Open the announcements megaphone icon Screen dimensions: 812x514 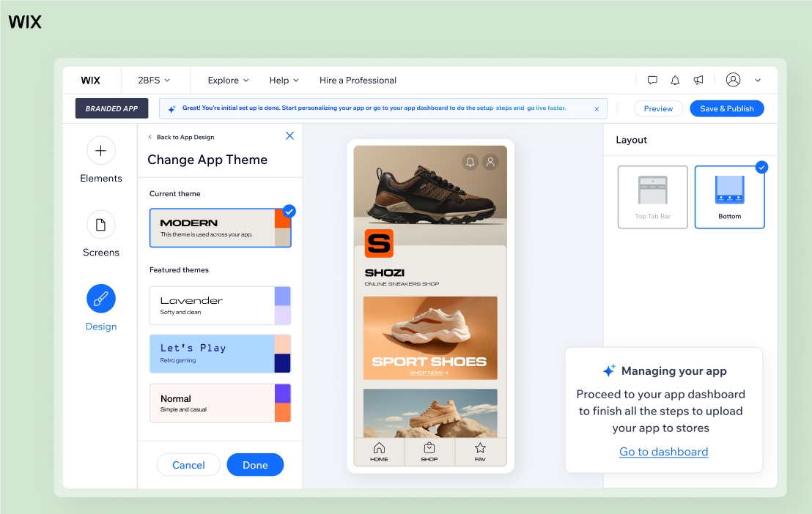698,81
